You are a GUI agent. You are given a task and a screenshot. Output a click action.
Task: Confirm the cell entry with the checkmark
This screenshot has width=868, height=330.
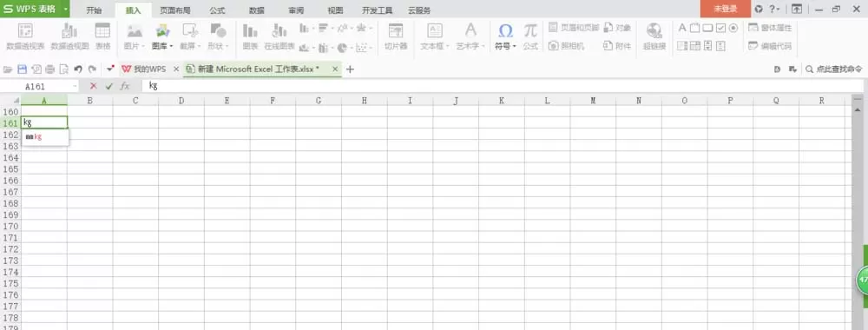(x=109, y=86)
